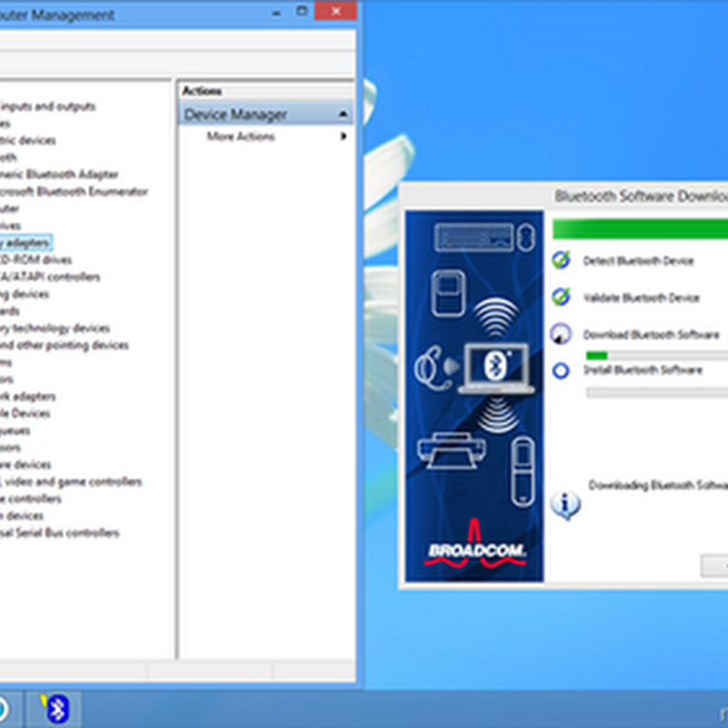Screen dimensions: 728x728
Task: Click the Broadcom logo in installer banner
Action: (x=474, y=544)
